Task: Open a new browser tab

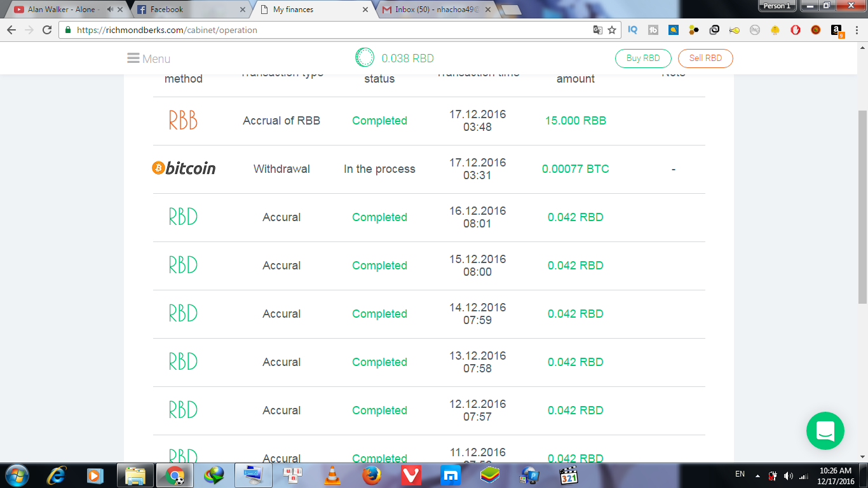Action: point(511,10)
